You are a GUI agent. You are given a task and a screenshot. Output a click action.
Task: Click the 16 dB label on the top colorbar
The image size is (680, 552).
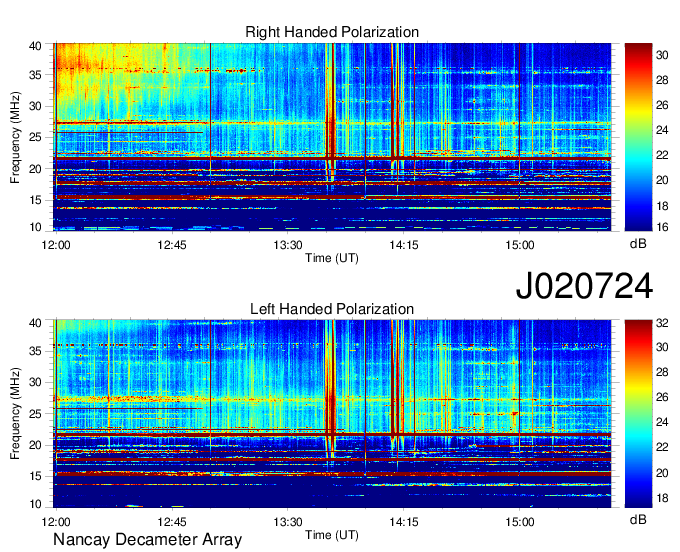[x=662, y=226]
